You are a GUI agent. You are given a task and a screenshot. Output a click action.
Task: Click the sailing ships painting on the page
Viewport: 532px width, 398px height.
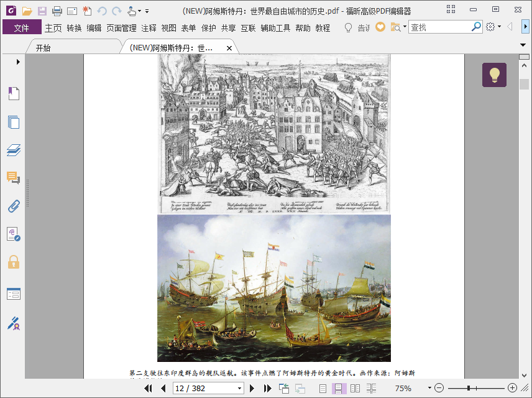(x=274, y=288)
